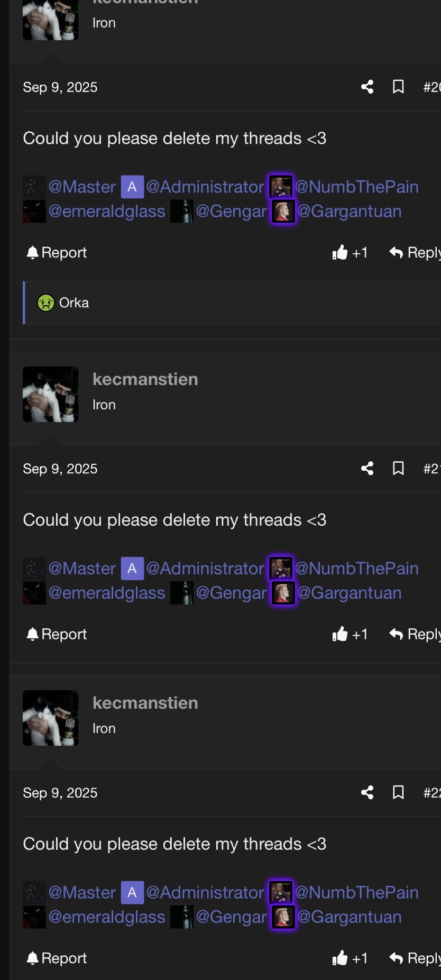Click the green sick-face reaction emoji
Image resolution: width=441 pixels, height=980 pixels.
click(x=46, y=303)
